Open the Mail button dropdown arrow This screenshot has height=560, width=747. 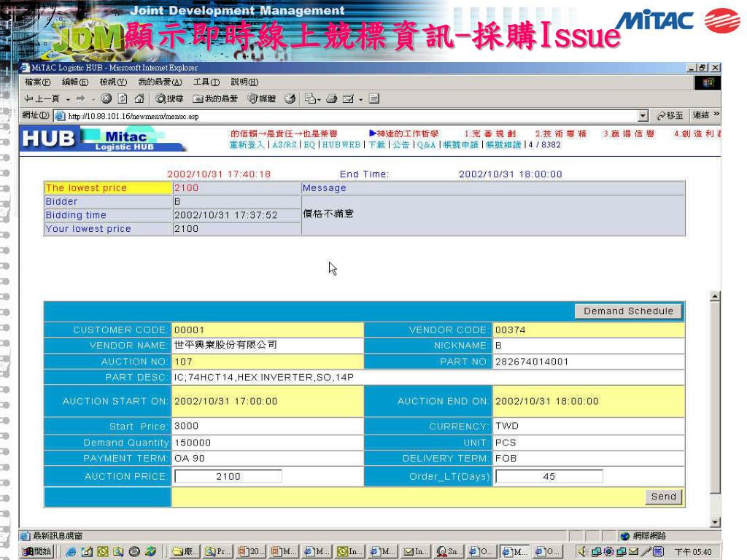tap(319, 99)
